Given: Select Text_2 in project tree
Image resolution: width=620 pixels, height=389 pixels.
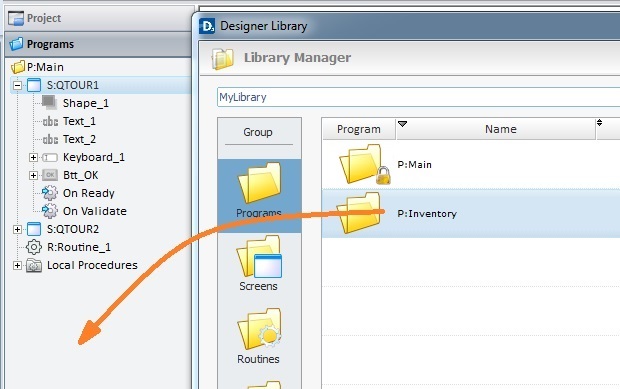Looking at the screenshot, I should [x=79, y=139].
